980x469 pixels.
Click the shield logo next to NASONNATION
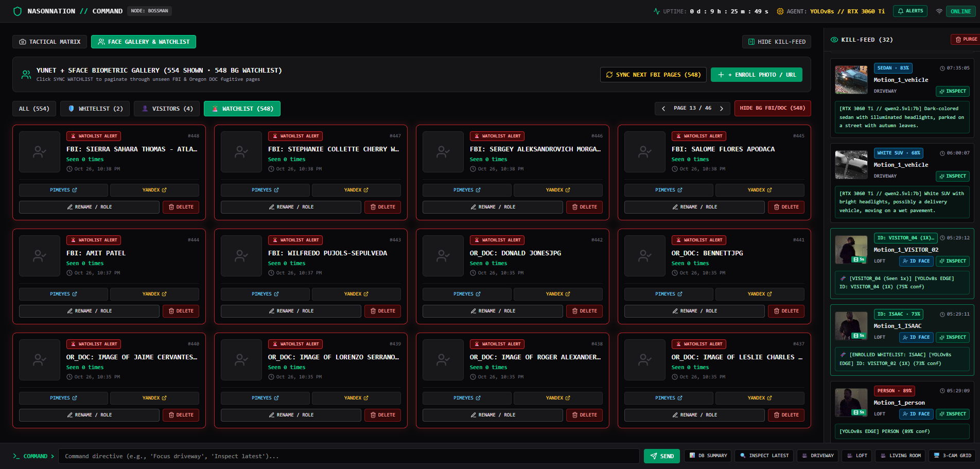coord(17,11)
